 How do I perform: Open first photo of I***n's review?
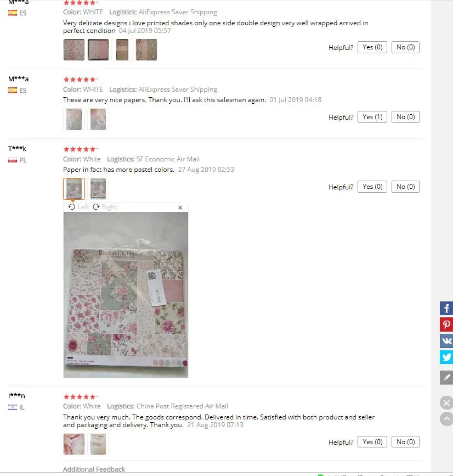tap(74, 444)
